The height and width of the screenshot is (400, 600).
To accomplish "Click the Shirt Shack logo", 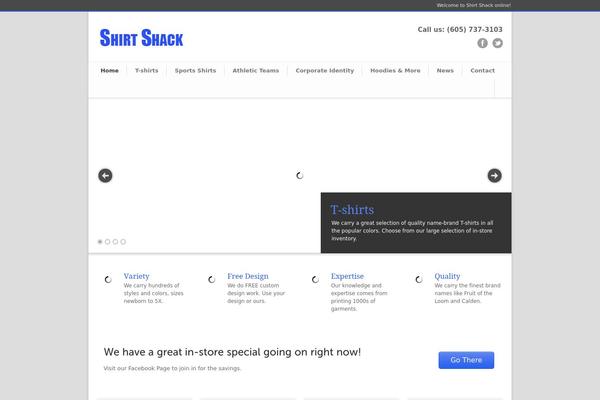I will pos(141,38).
